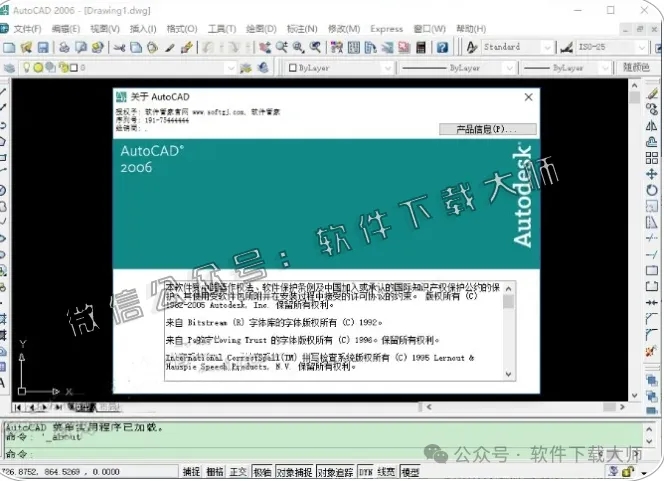Image resolution: width=664 pixels, height=481 pixels.
Task: Open the ISO-25 dimension style dropdown
Action: (642, 47)
